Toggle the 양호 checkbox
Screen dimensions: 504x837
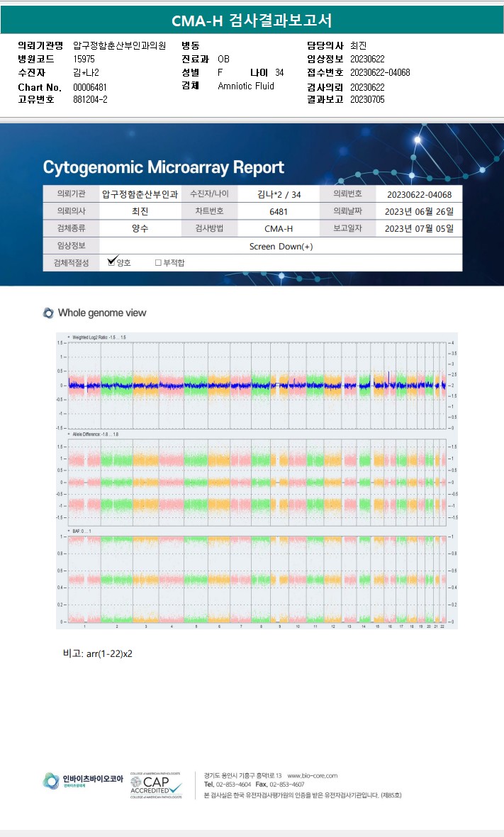(x=112, y=262)
